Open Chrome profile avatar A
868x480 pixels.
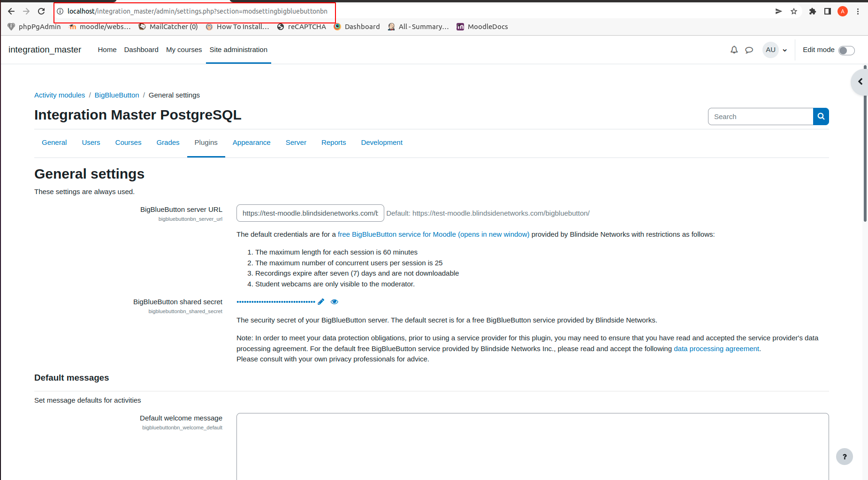(x=843, y=11)
